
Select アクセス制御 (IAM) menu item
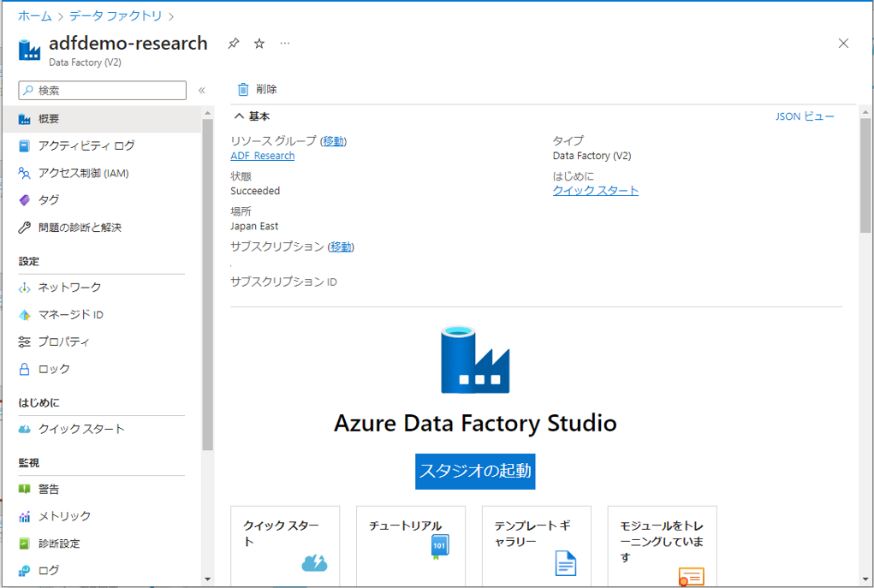click(83, 173)
